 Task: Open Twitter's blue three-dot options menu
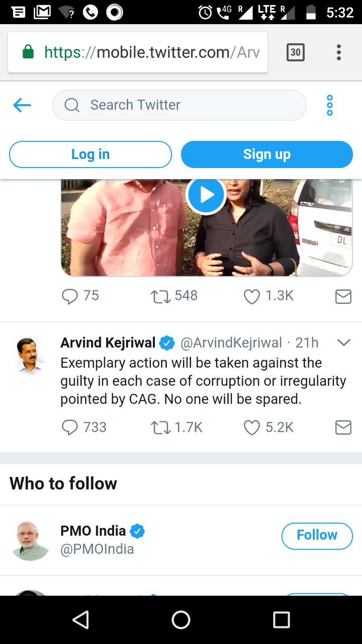(x=330, y=105)
